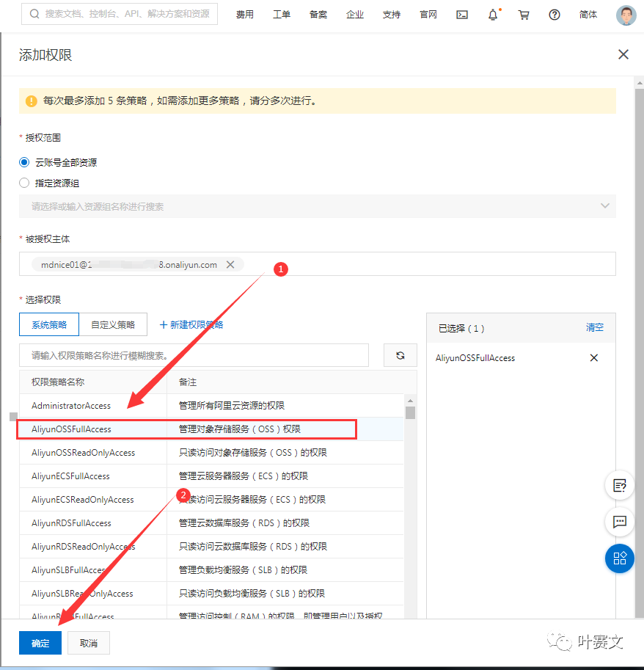The height and width of the screenshot is (670, 644).
Task: Click 新建权限策略 link
Action: coord(191,325)
